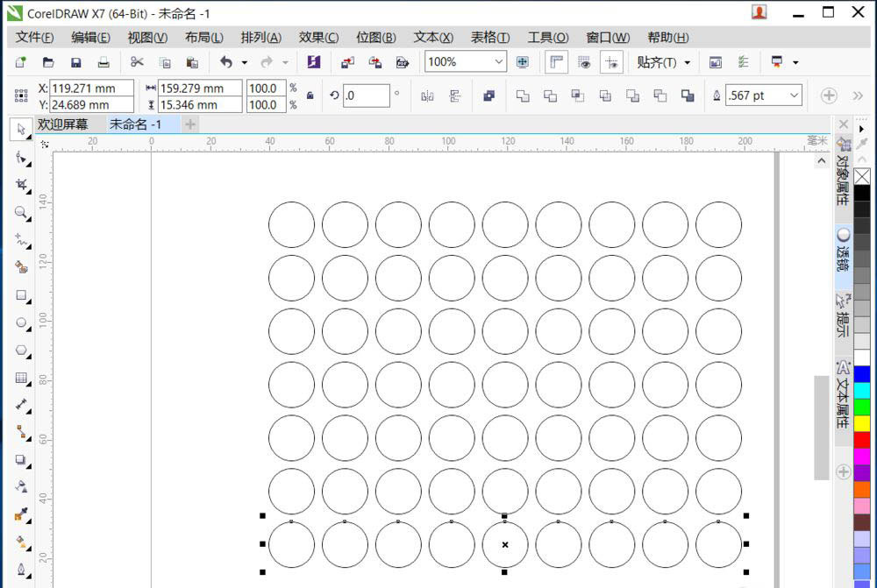Activate the Polygon tool
877x588 pixels.
click(21, 351)
